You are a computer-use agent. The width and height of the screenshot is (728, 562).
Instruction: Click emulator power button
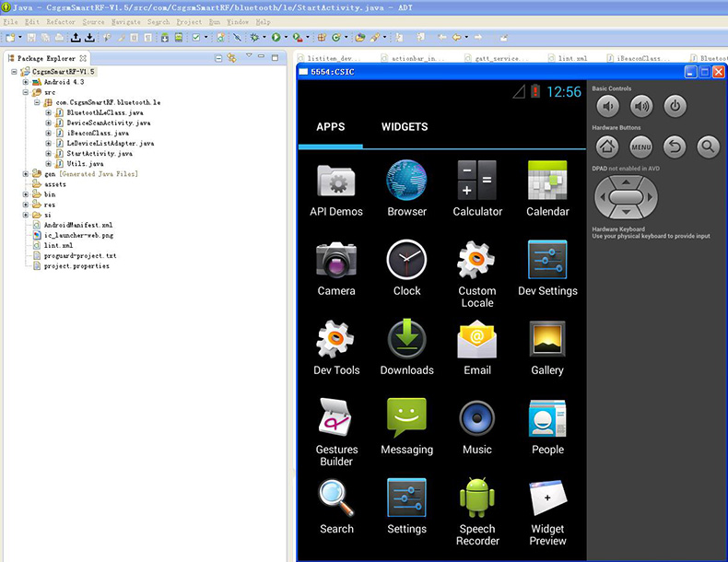(x=675, y=106)
